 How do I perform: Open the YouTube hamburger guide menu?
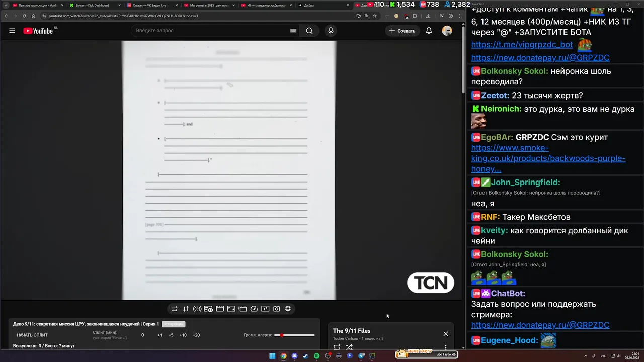(12, 31)
